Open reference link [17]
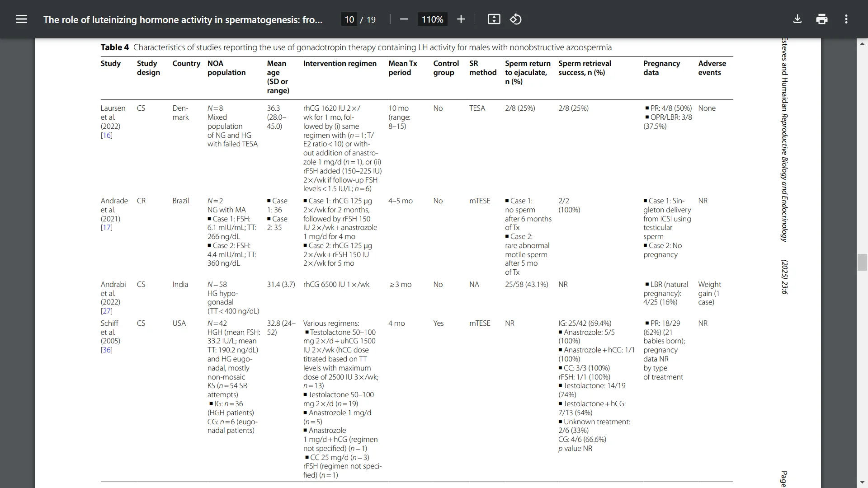This screenshot has width=868, height=488. [107, 227]
